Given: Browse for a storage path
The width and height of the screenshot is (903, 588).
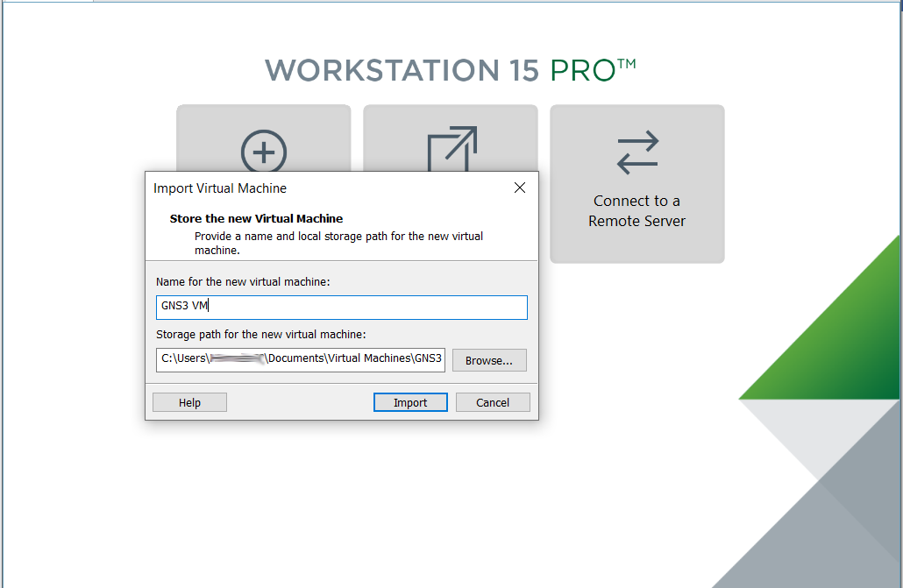Looking at the screenshot, I should (489, 360).
